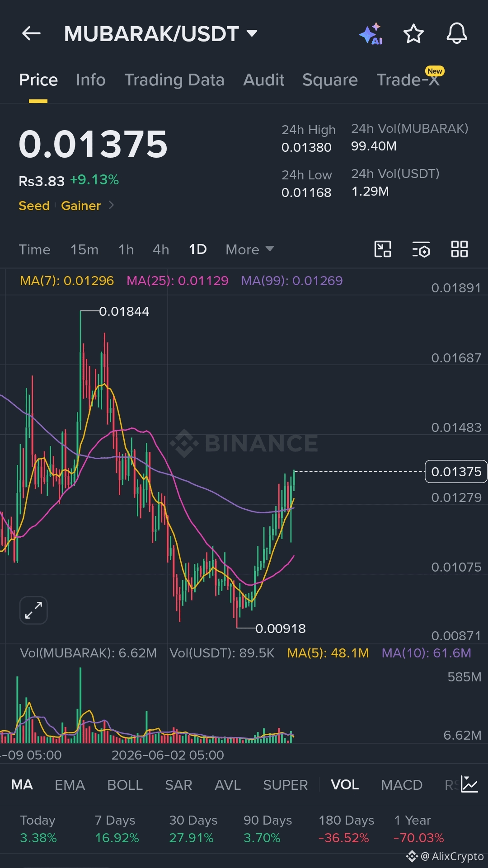Toggle the MA indicator
This screenshot has height=868, width=488.
point(22,785)
